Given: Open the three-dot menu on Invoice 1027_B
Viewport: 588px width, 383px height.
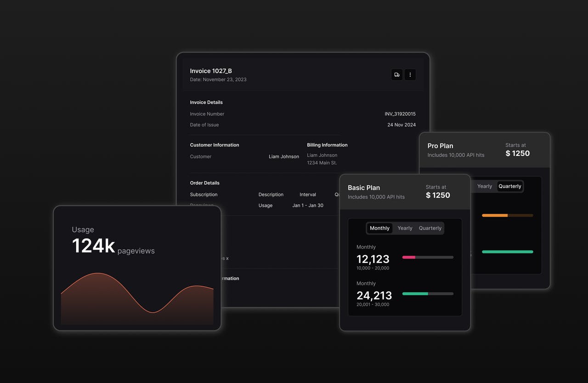Looking at the screenshot, I should [410, 74].
